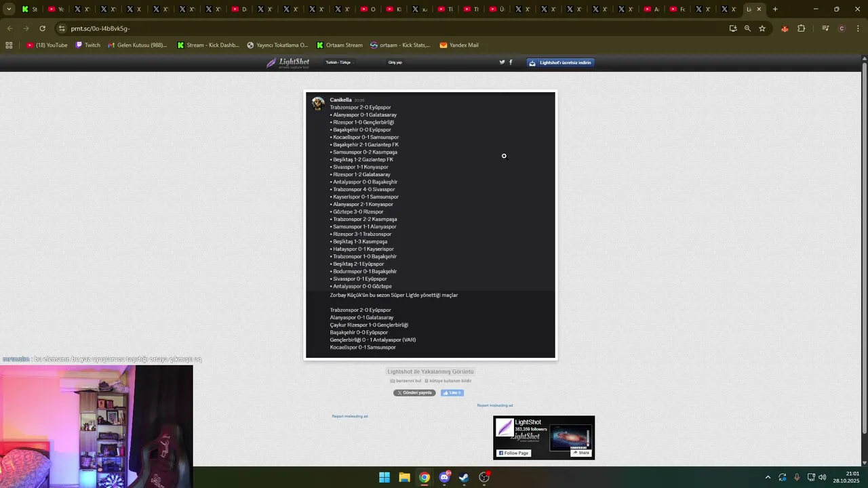Click the Giriş yap sign-in link
Image resolution: width=868 pixels, height=488 pixels.
(x=395, y=62)
